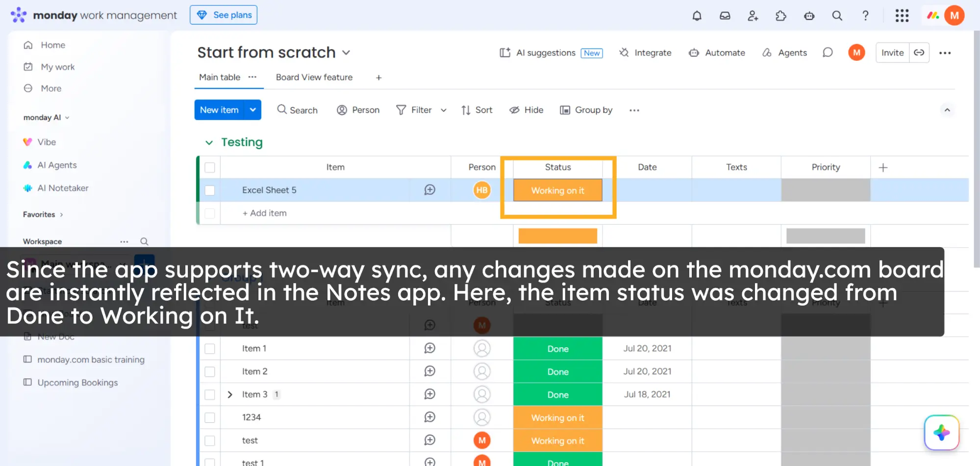Open board title dropdown chevron
The height and width of the screenshot is (466, 980).
point(346,52)
